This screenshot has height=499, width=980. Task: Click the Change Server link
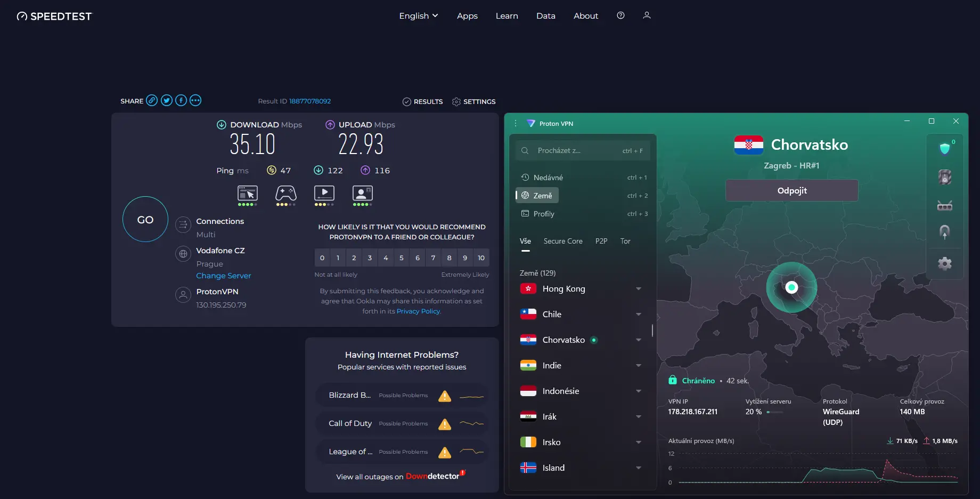(224, 275)
